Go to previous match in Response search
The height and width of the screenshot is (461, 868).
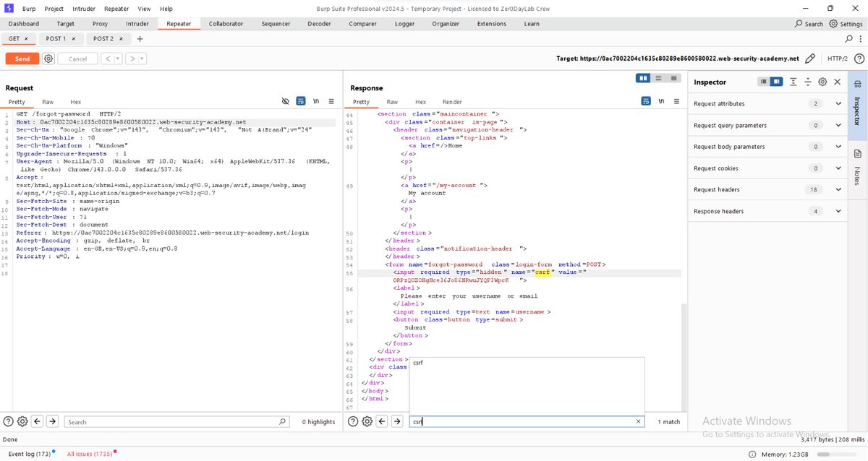(382, 421)
